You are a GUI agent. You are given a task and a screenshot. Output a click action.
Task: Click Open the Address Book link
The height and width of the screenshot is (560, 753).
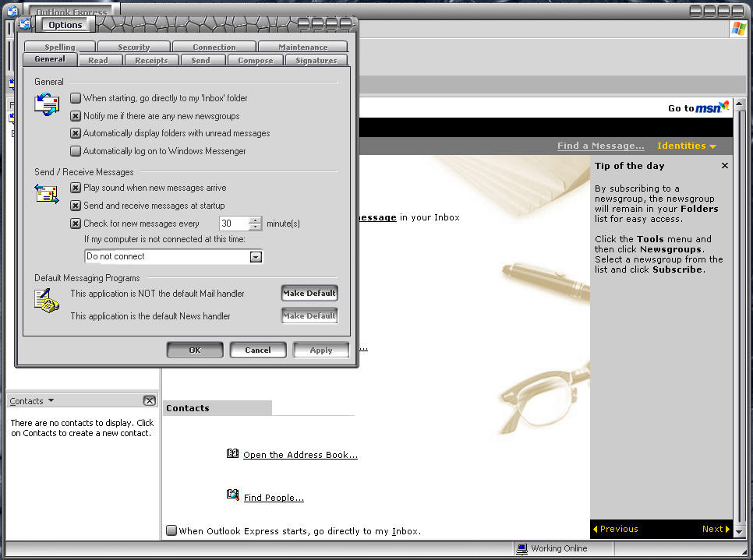pyautogui.click(x=300, y=455)
